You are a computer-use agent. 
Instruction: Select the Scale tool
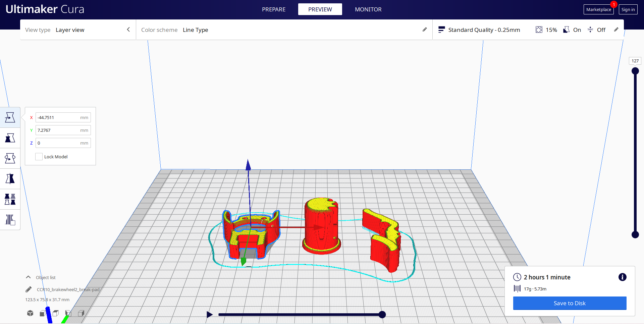pos(10,138)
